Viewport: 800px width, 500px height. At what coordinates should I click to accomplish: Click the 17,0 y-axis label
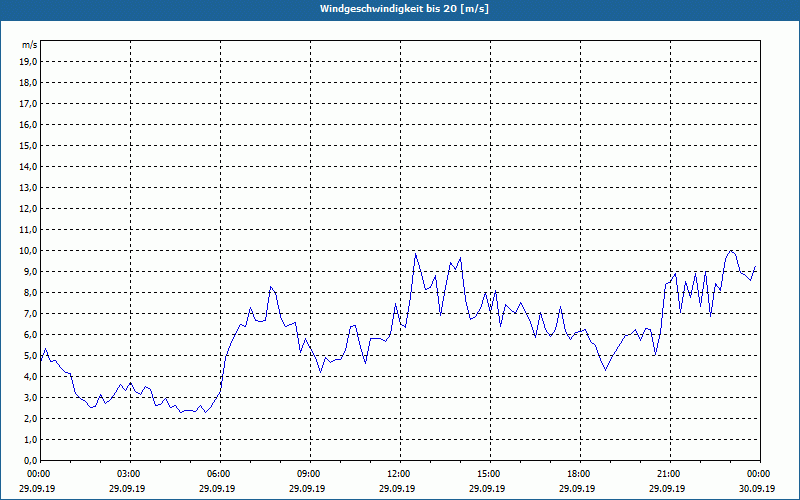28,104
